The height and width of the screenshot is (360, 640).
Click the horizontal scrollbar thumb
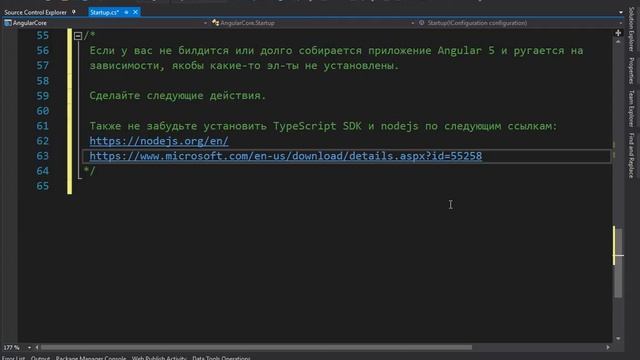pyautogui.click(x=256, y=348)
